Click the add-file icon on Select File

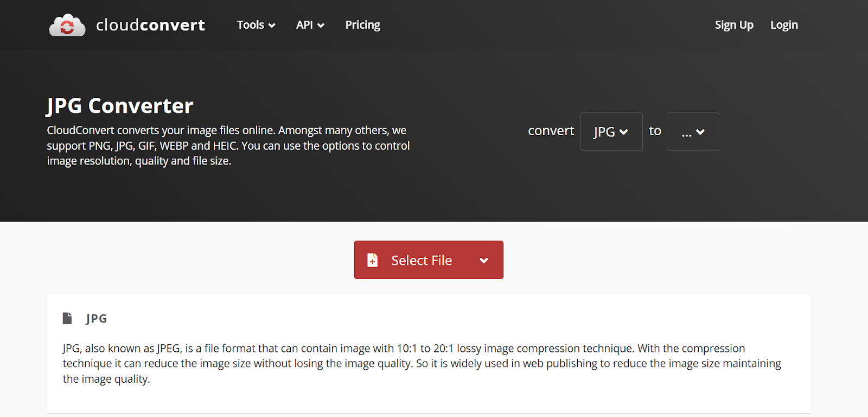pos(373,260)
